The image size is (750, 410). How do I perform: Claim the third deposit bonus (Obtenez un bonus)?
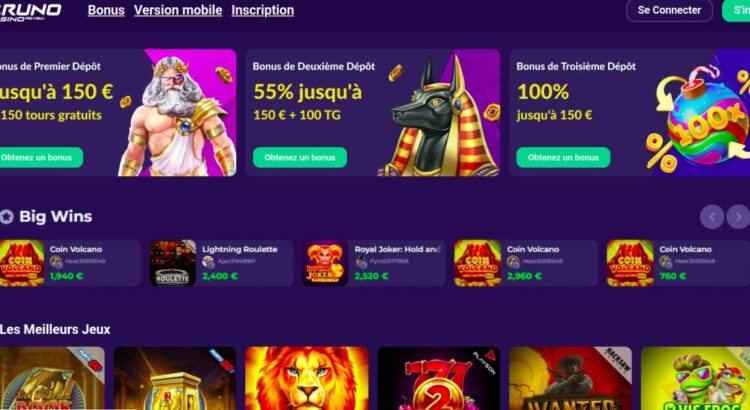(x=563, y=157)
